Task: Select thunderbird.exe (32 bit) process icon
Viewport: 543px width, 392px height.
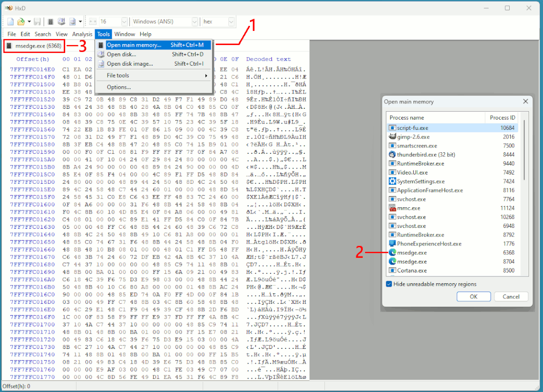Action: (x=392, y=155)
